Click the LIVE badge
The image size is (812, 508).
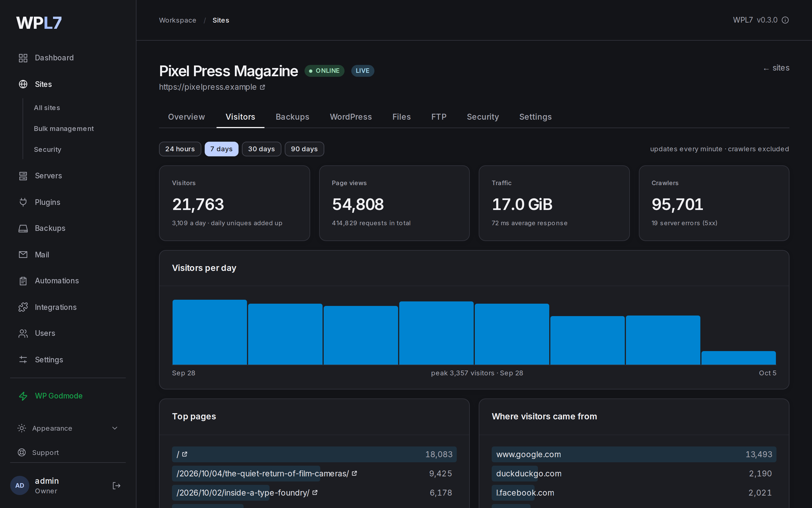362,71
